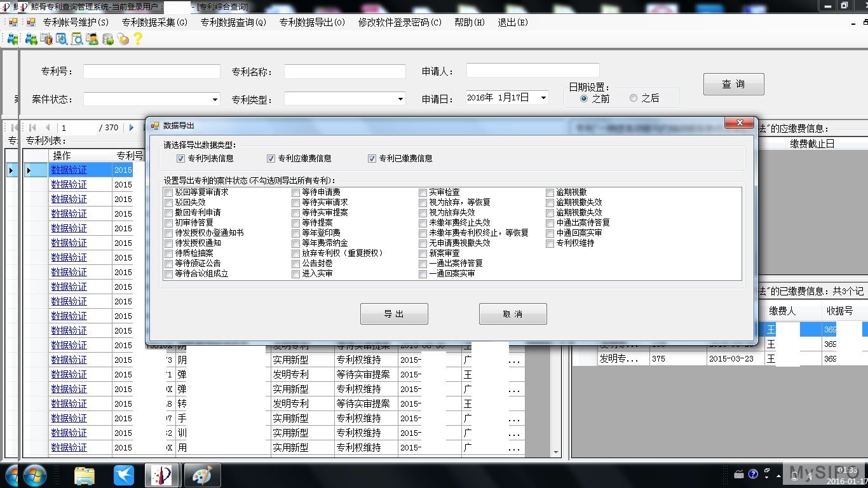Check the 专利权维持 case status checkbox

(x=550, y=243)
